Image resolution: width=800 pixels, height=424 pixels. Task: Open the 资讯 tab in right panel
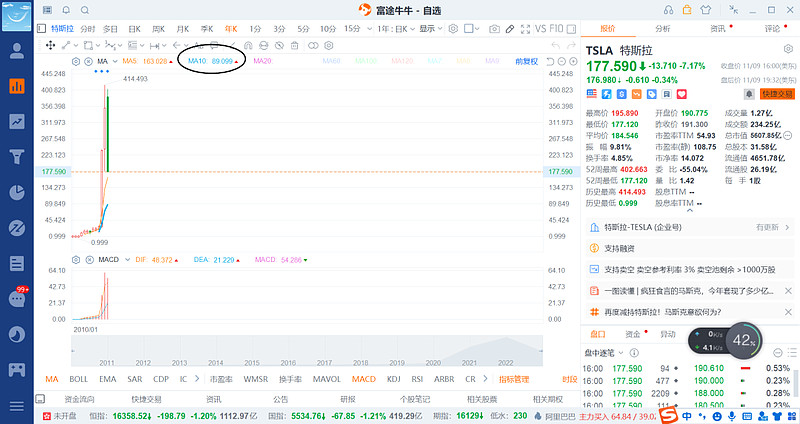718,29
